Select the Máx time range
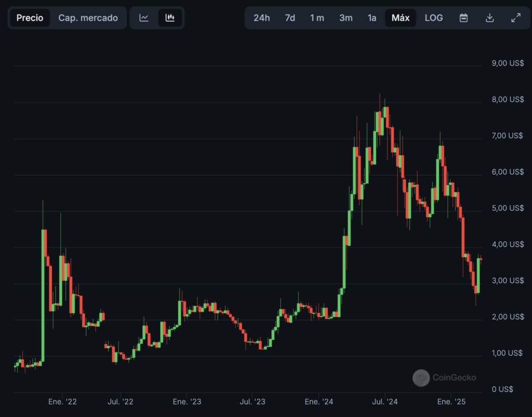Viewport: 532px width, 417px height. point(401,18)
